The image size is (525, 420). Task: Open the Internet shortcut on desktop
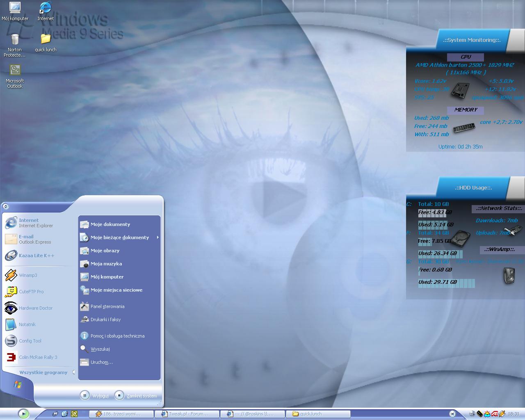46,11
